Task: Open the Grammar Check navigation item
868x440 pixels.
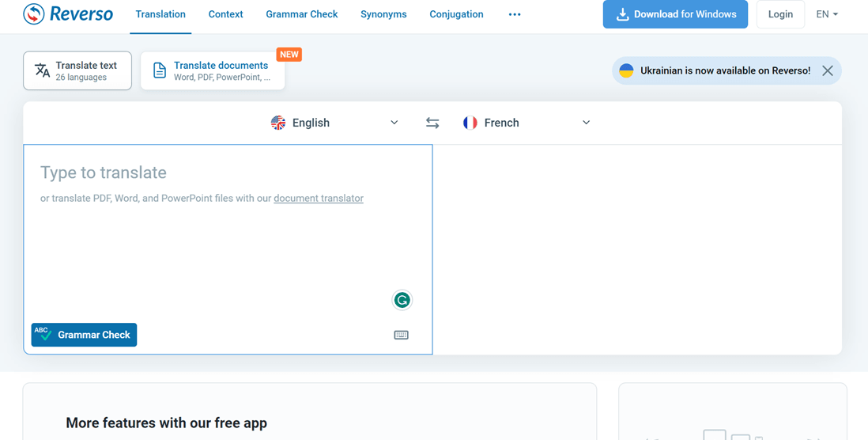Action: pos(302,14)
